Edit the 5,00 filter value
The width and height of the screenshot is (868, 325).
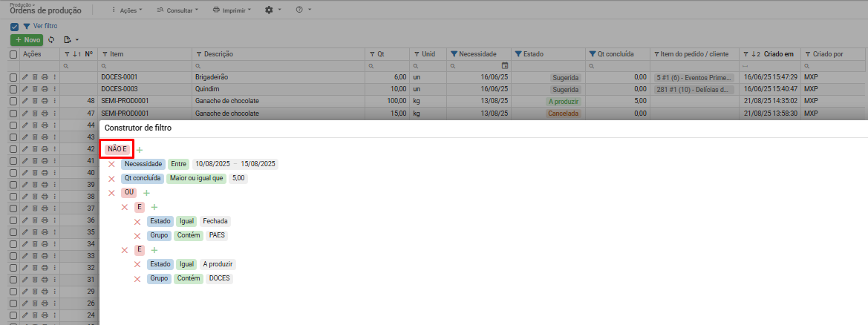click(239, 179)
